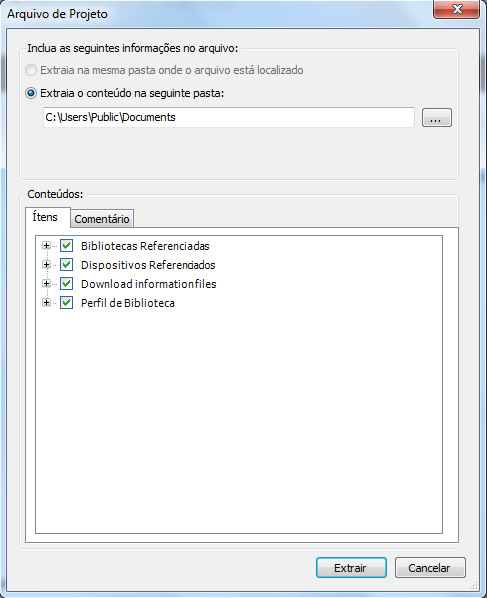Click the Cancelar button

coord(430,568)
